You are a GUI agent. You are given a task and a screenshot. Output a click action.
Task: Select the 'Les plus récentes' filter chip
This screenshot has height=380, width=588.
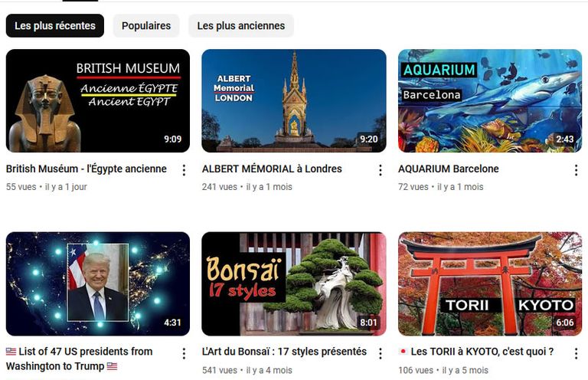tap(55, 26)
